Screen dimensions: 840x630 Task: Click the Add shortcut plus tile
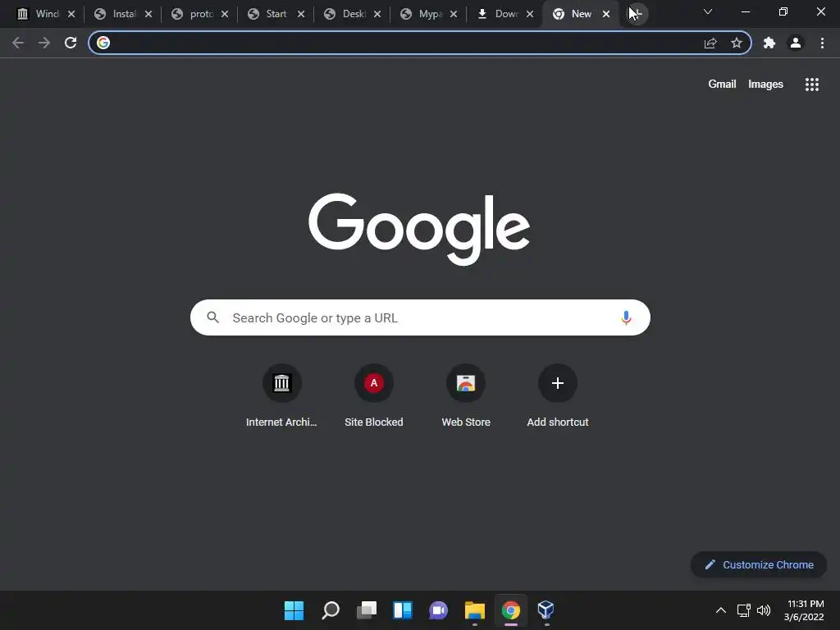pyautogui.click(x=558, y=395)
